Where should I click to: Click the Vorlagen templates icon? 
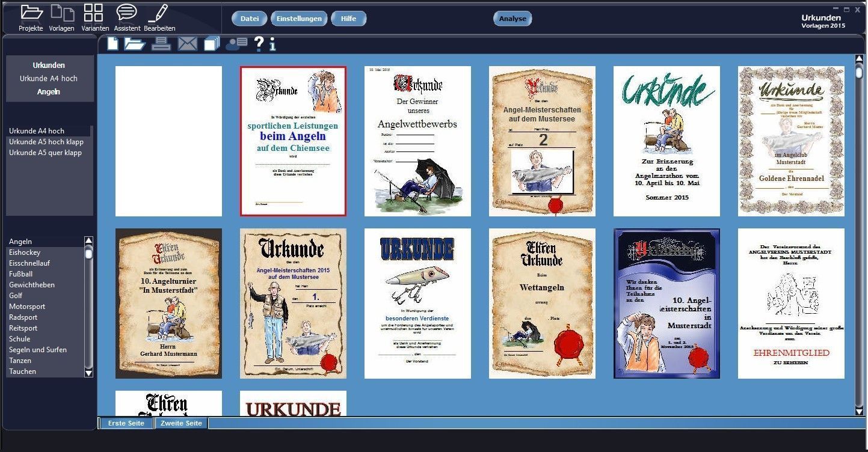[61, 13]
